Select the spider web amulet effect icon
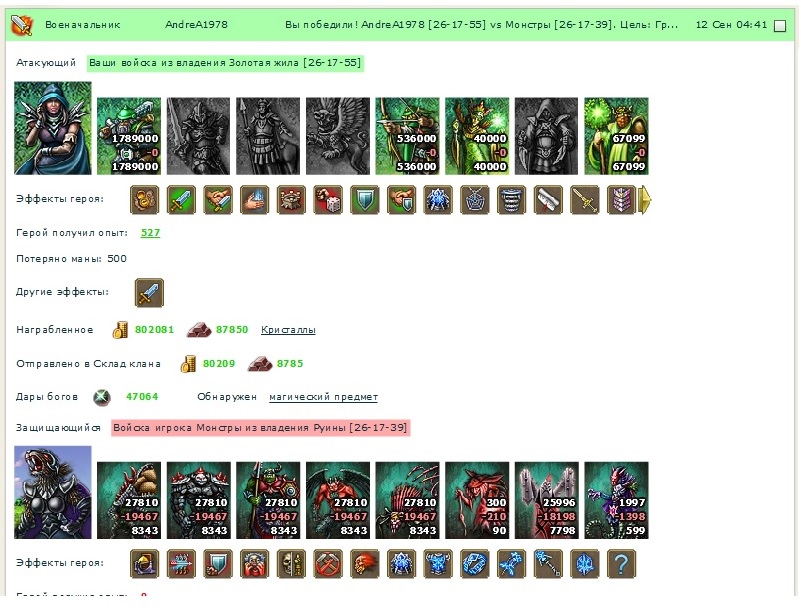This screenshot has height=613, width=801. click(475, 200)
